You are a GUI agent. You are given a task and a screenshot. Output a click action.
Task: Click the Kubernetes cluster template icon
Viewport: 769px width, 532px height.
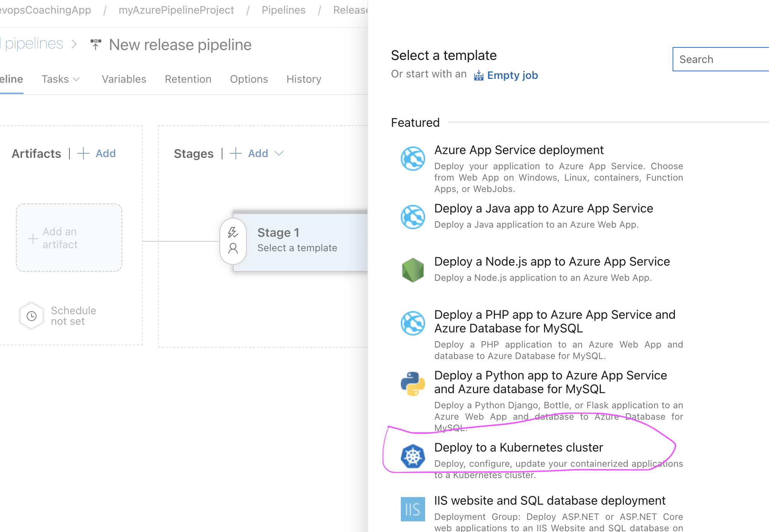[413, 456]
